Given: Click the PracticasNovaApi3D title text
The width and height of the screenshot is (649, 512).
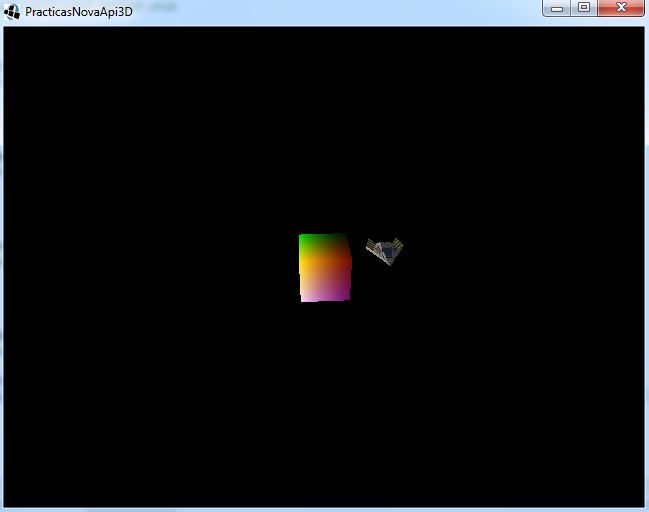Looking at the screenshot, I should pyautogui.click(x=79, y=12).
